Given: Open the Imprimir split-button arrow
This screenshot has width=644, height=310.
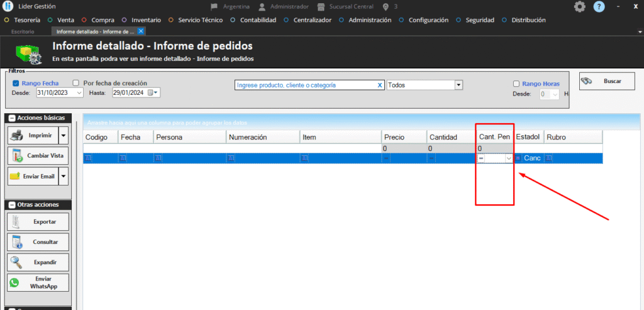Looking at the screenshot, I should [x=63, y=135].
